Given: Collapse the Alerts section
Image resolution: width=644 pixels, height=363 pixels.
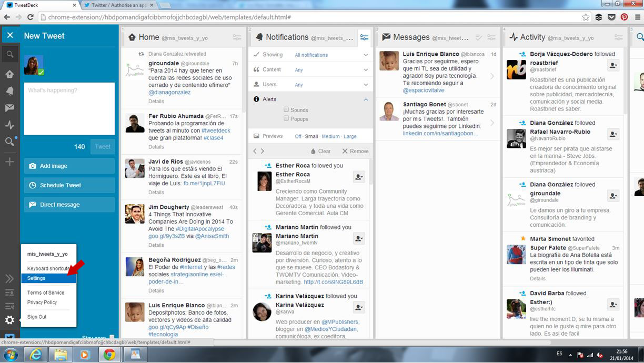Looking at the screenshot, I should [366, 99].
